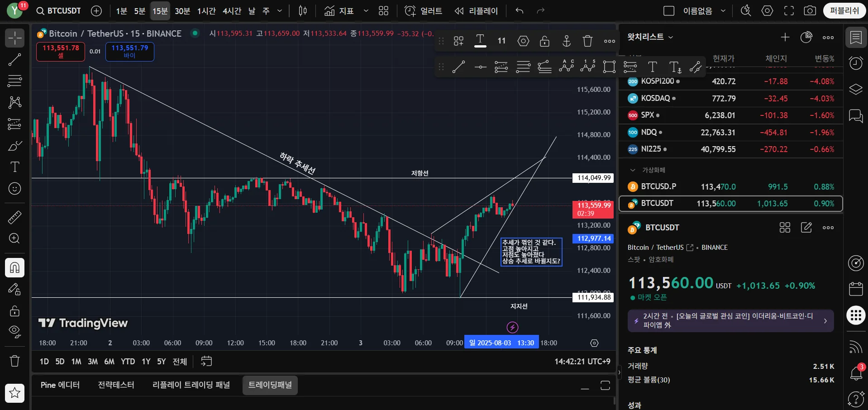Open favorites toolbar star button
Image resolution: width=868 pixels, height=410 pixels.
click(14, 393)
